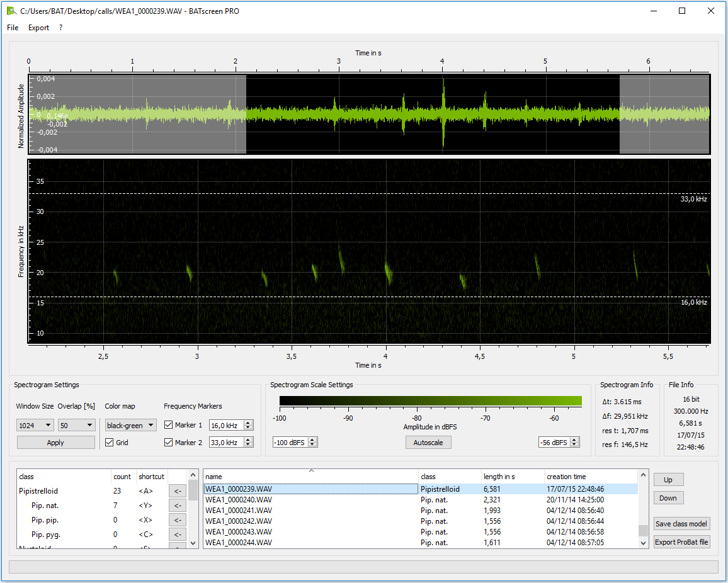Decrease Marker 2 frequency with down arrow
Viewport: 728px width, 583px height.
click(x=248, y=444)
